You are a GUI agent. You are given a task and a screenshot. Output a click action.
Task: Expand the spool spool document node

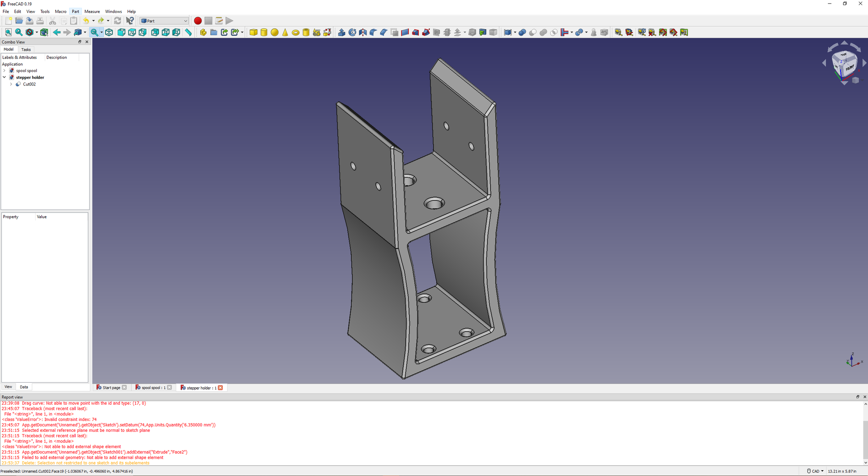[4, 70]
